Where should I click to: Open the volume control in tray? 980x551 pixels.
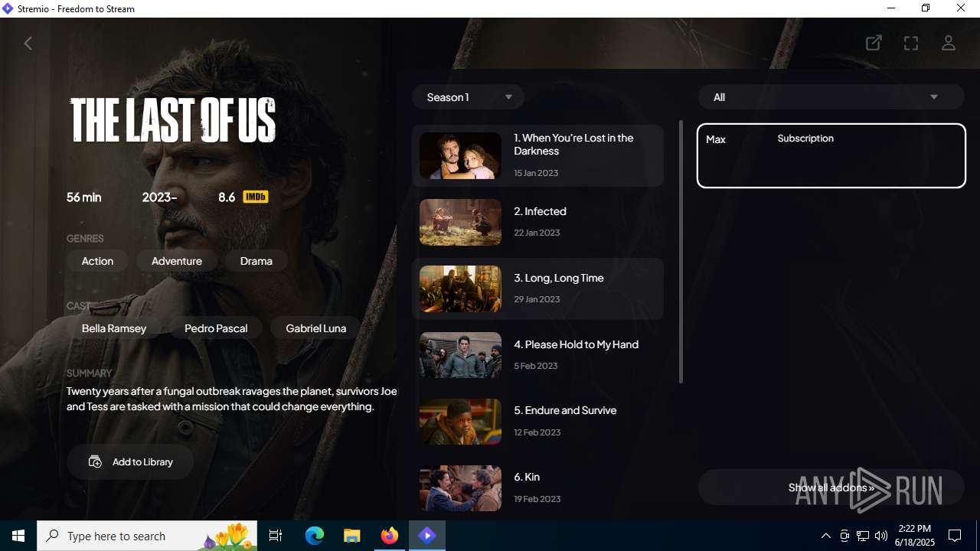point(881,536)
